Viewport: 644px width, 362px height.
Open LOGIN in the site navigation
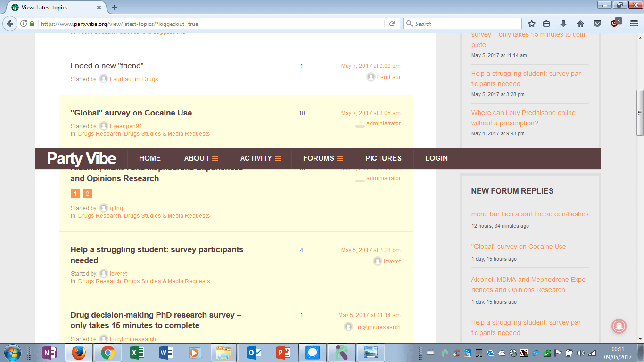pos(437,158)
